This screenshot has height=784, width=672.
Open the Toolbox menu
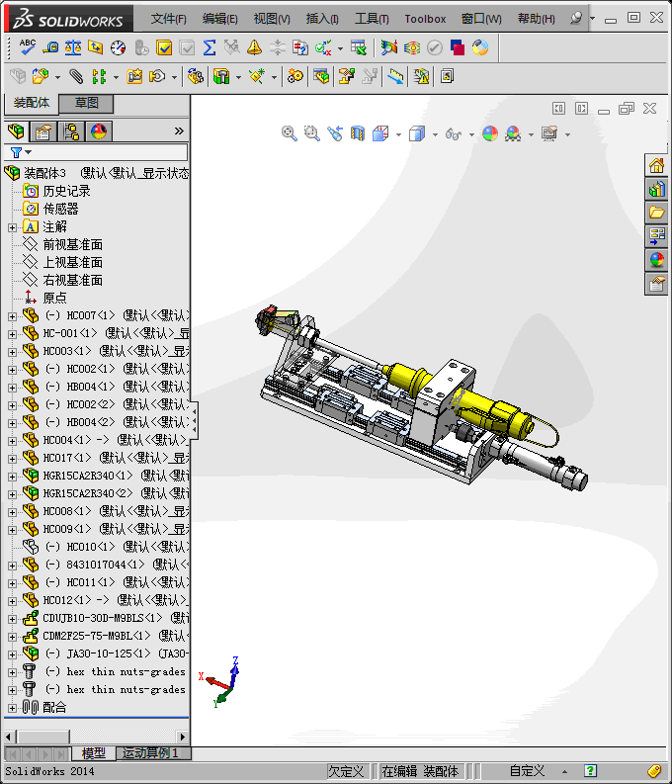click(x=425, y=19)
